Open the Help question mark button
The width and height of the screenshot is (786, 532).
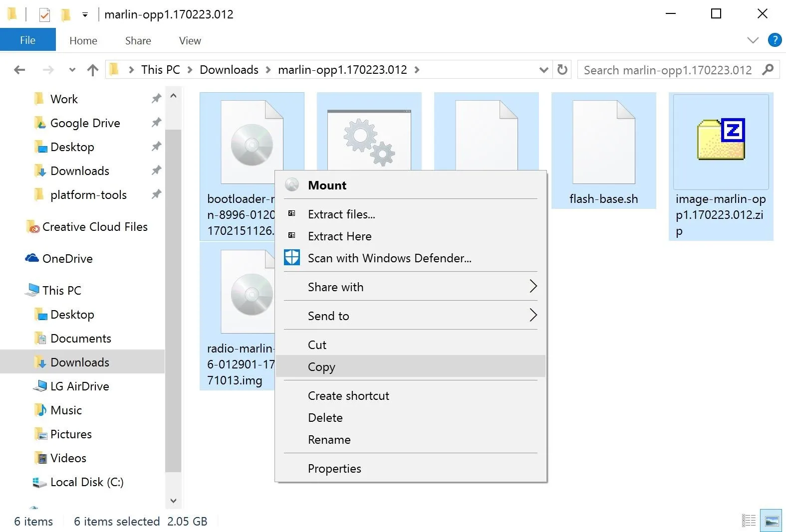click(775, 40)
